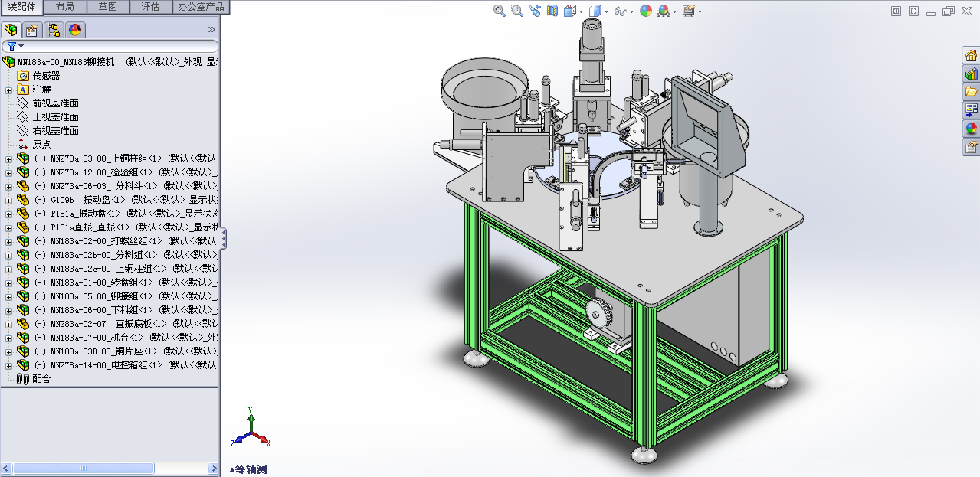Select the Zoom to Area tool
The width and height of the screenshot is (980, 477).
[x=516, y=11]
